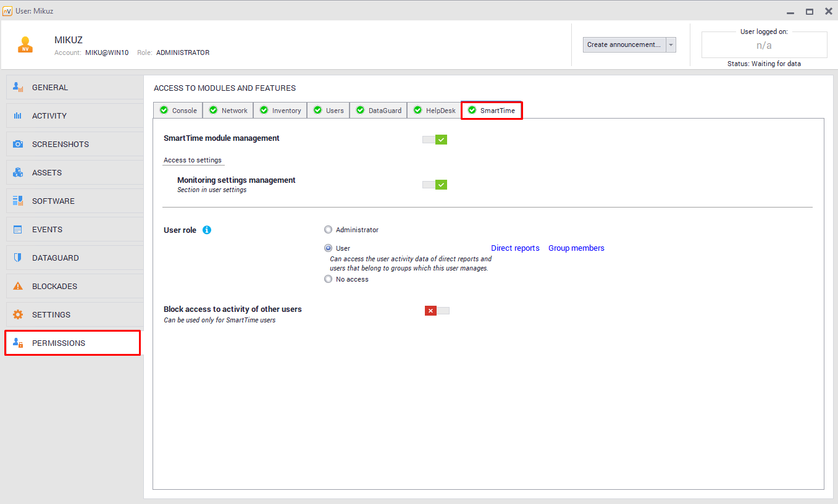
Task: Click the Screenshots camera icon in sidebar
Action: point(18,144)
